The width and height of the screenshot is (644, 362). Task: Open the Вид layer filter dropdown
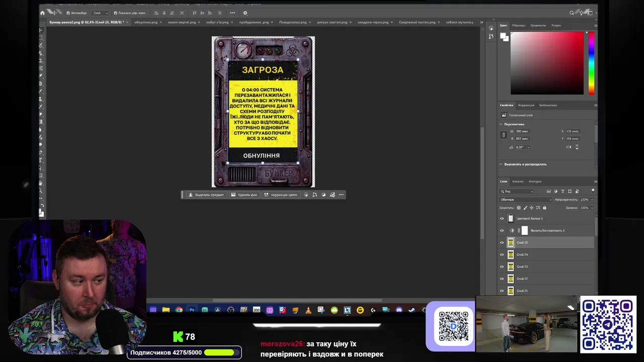[517, 191]
